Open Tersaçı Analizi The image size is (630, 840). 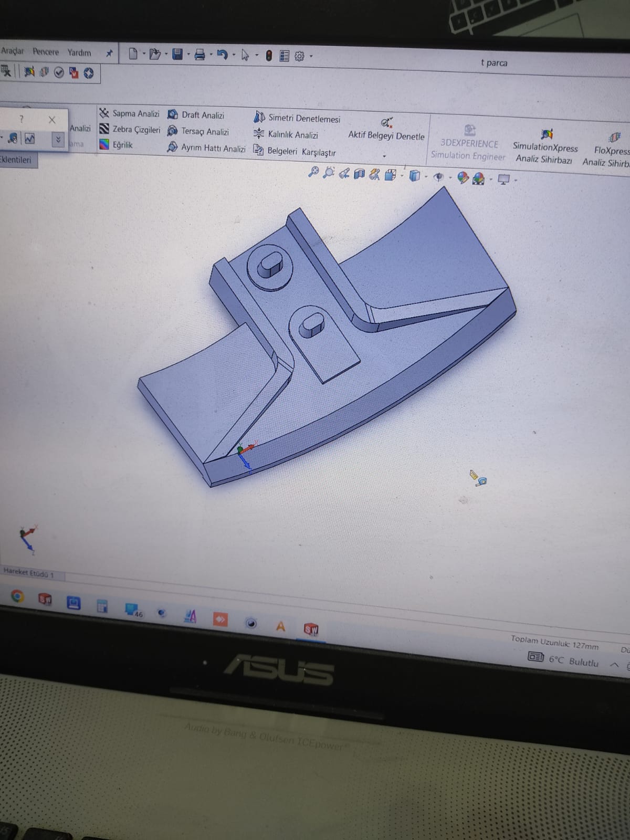click(x=198, y=131)
